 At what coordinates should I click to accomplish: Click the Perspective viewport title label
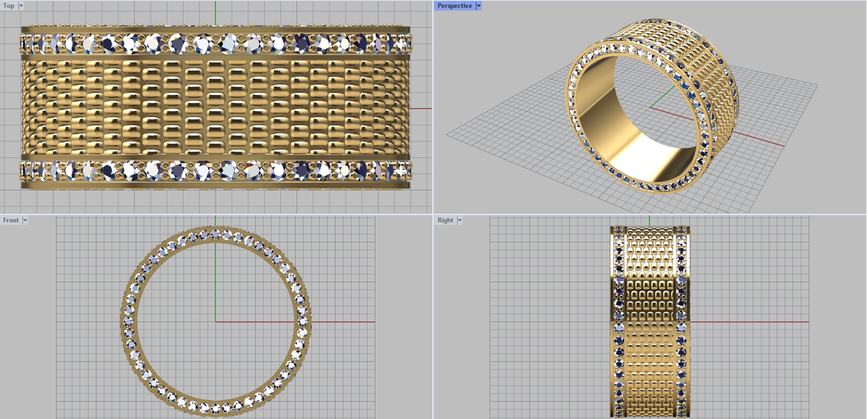point(455,6)
